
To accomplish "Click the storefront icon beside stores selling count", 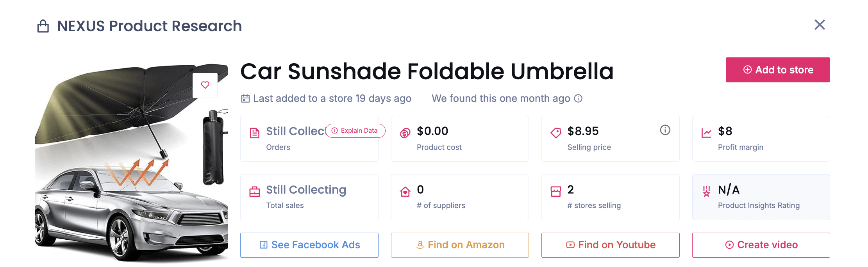I will pyautogui.click(x=555, y=191).
